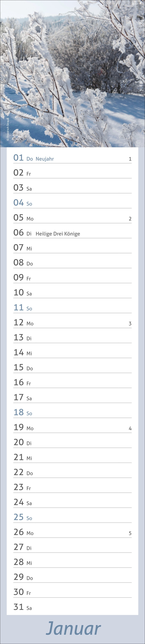Click week number 3 beside 12 Mo
145x644 pixels.
point(130,323)
